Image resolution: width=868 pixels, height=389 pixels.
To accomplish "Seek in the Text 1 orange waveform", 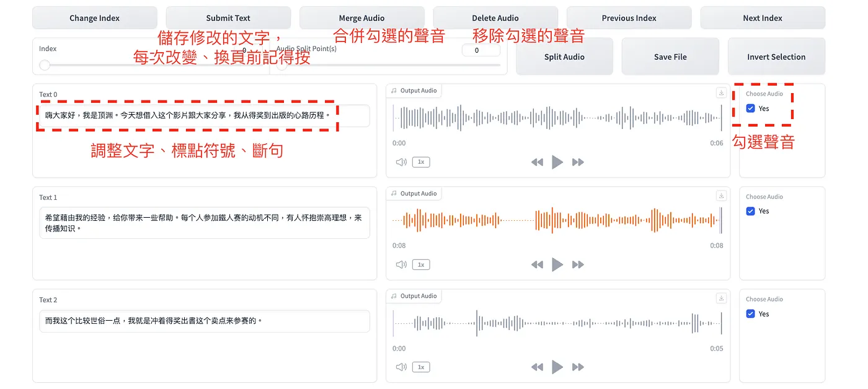I will (x=557, y=220).
